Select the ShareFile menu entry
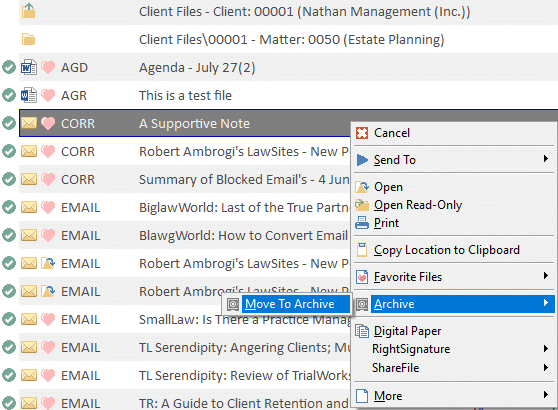The image size is (558, 410). (395, 368)
